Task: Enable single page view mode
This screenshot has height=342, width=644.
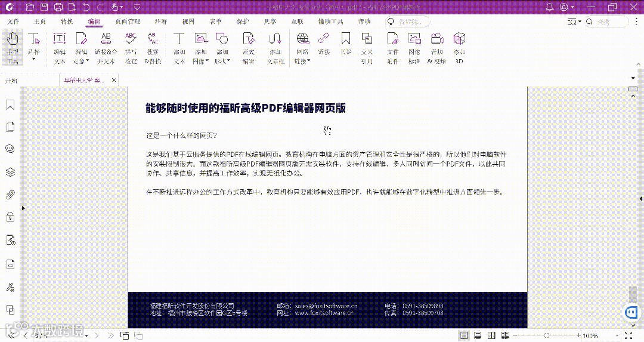Action: [464, 335]
